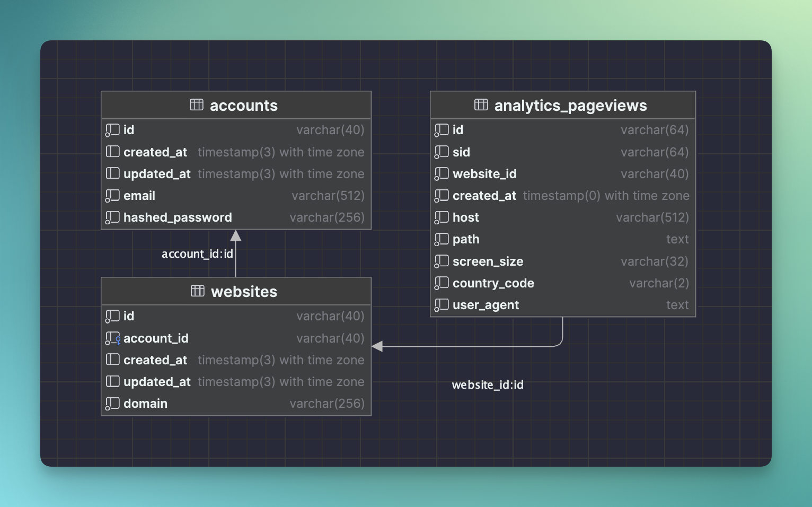Click the column icon beside website_id

pyautogui.click(x=442, y=174)
